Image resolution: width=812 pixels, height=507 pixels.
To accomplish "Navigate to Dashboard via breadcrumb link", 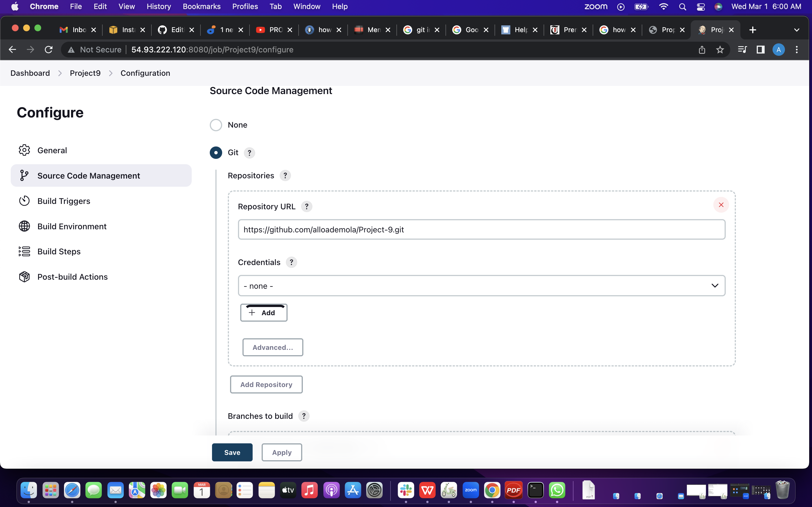I will (30, 73).
